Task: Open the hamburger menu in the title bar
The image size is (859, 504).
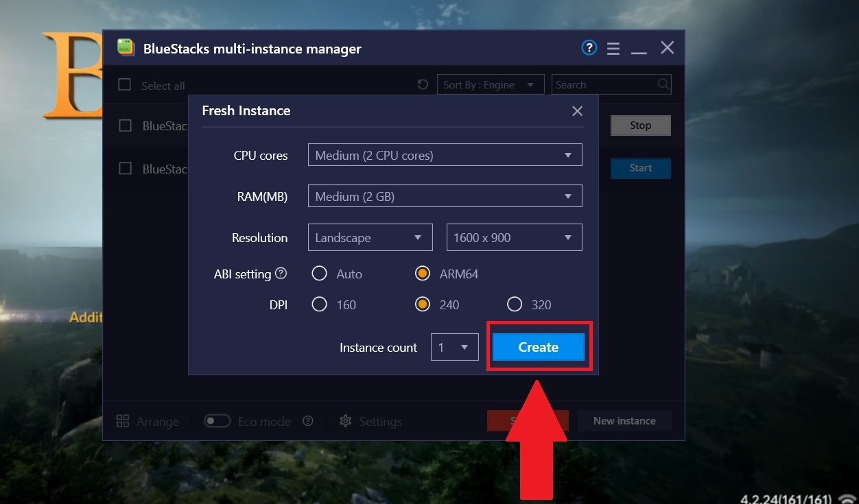Action: 613,49
